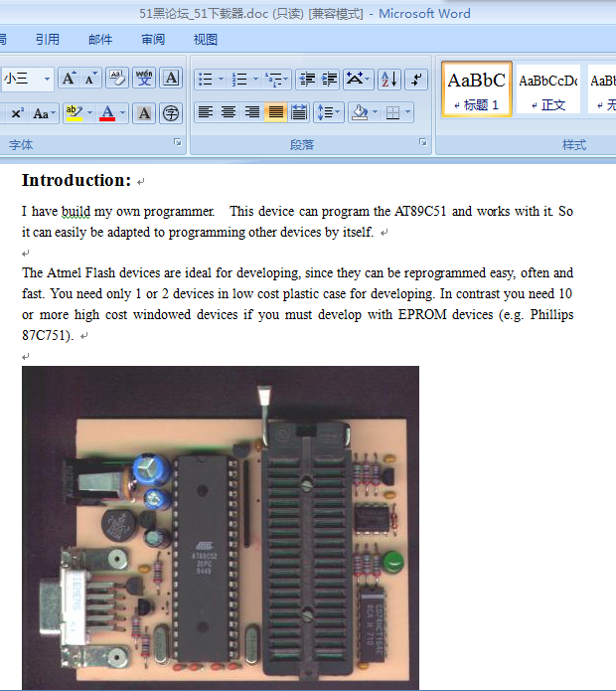The image size is (616, 691).
Task: Open the Change Case dropdown arrow
Action: 54,113
